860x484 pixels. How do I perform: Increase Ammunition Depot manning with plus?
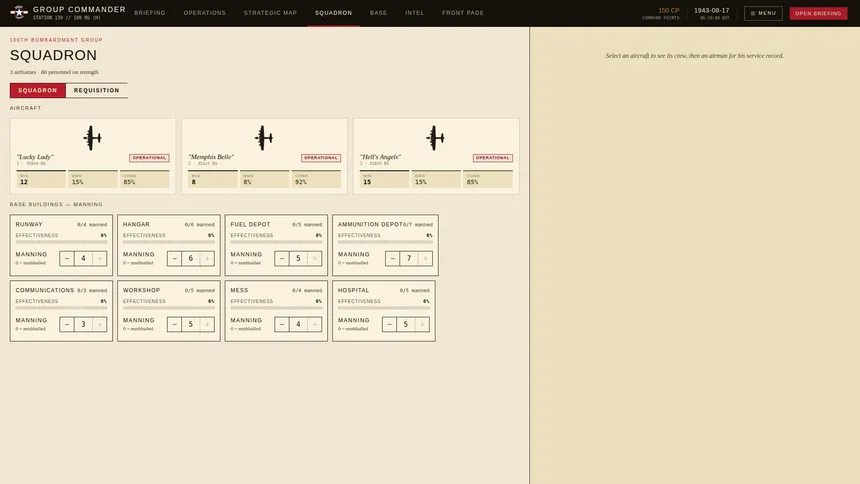click(425, 258)
